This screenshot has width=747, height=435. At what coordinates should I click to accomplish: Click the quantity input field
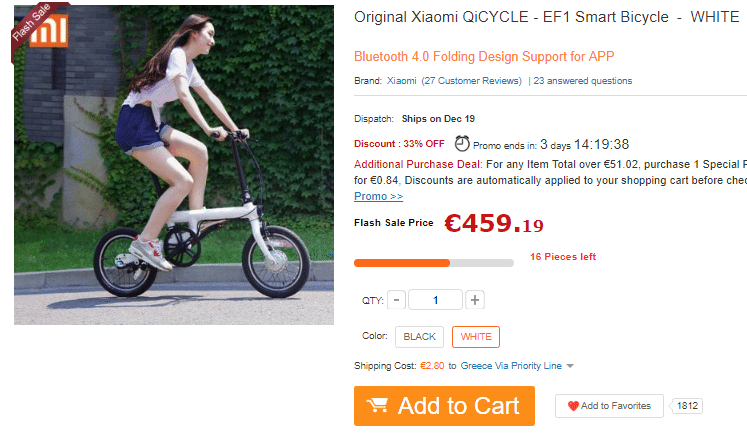tap(435, 300)
